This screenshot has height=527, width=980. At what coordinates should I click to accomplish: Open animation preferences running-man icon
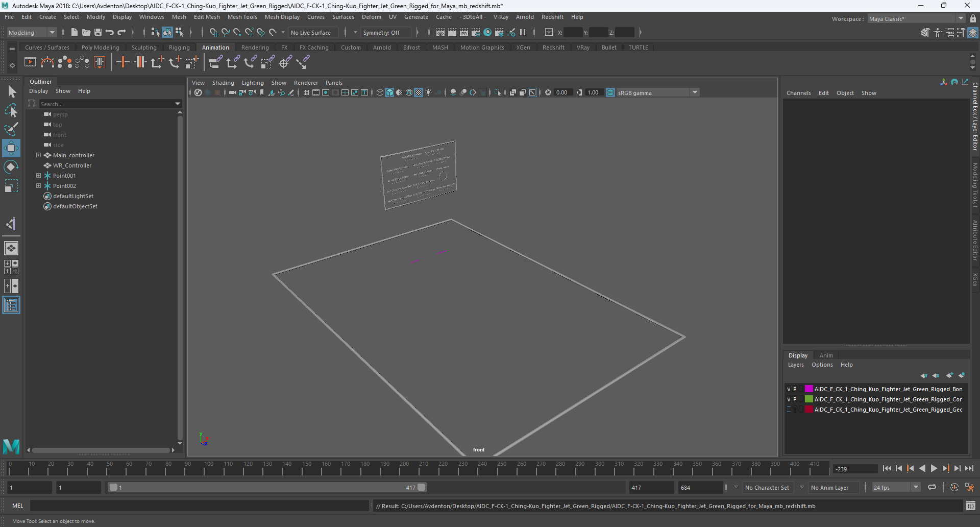(969, 487)
